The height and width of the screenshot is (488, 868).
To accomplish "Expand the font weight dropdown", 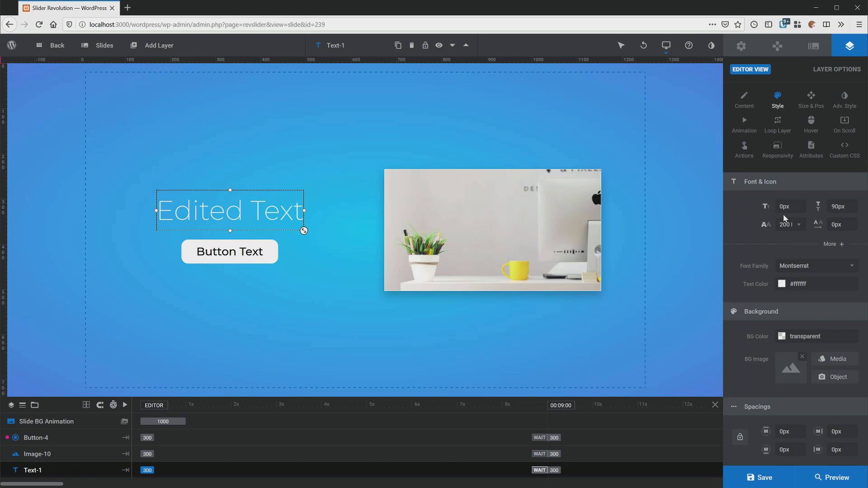I will [x=799, y=225].
